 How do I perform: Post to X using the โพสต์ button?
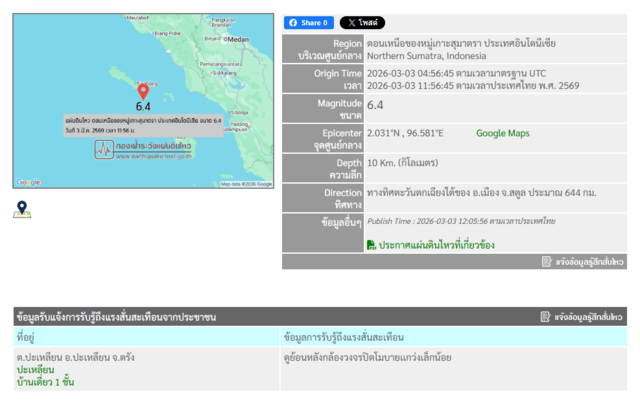pyautogui.click(x=362, y=23)
